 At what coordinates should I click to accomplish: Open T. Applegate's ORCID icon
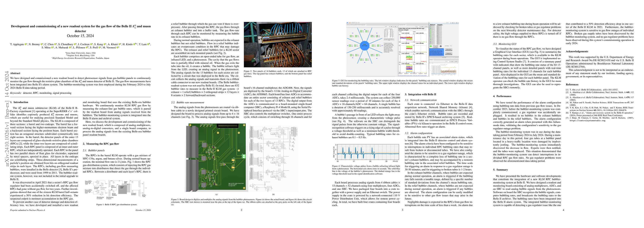pos(25,44)
